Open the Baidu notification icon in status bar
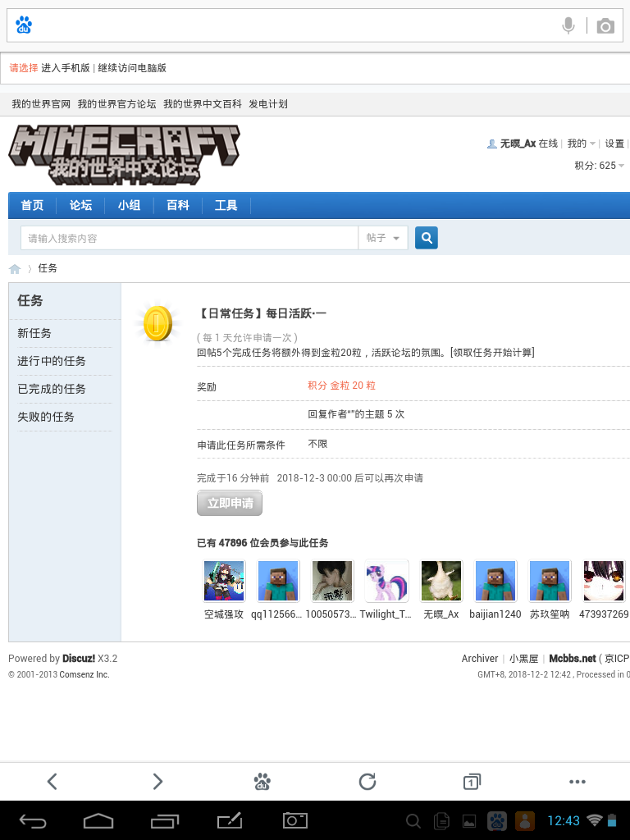This screenshot has width=630, height=840. [497, 820]
